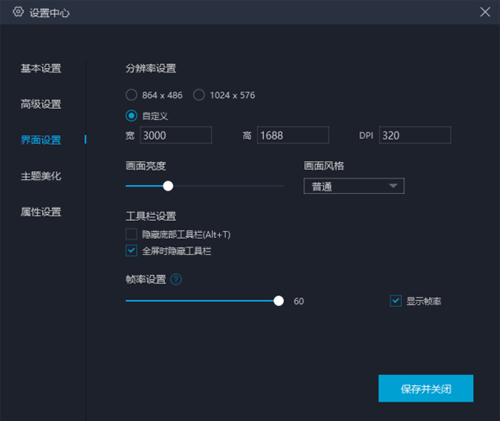Image resolution: width=500 pixels, height=421 pixels.
Task: Click the 分辨率设置 section heading
Action: point(151,69)
